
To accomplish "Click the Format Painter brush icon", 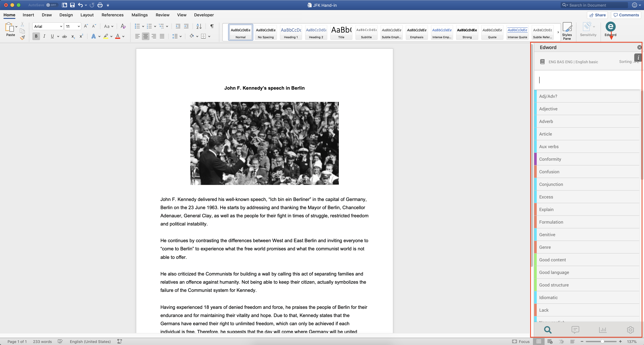I will [22, 38].
